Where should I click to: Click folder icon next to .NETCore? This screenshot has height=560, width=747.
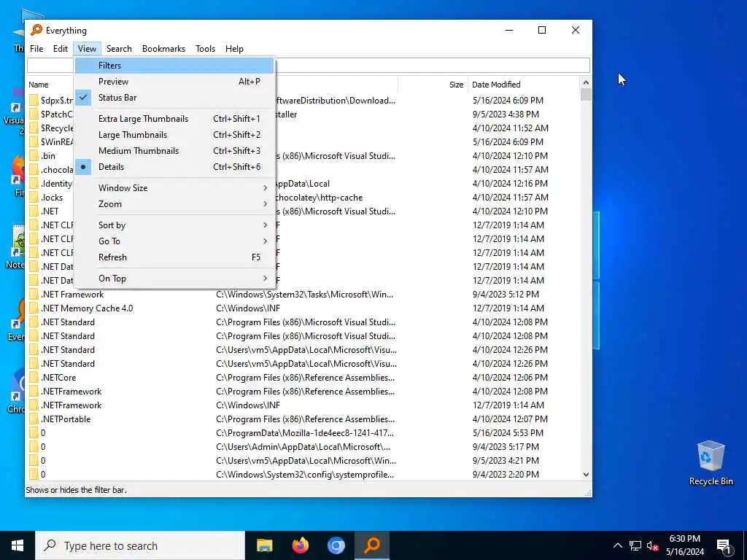[34, 378]
